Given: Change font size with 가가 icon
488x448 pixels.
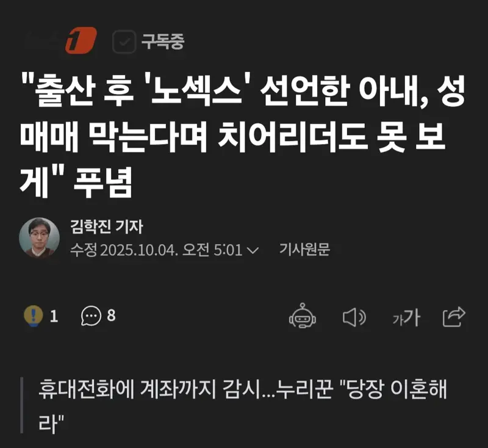Looking at the screenshot, I should point(406,318).
